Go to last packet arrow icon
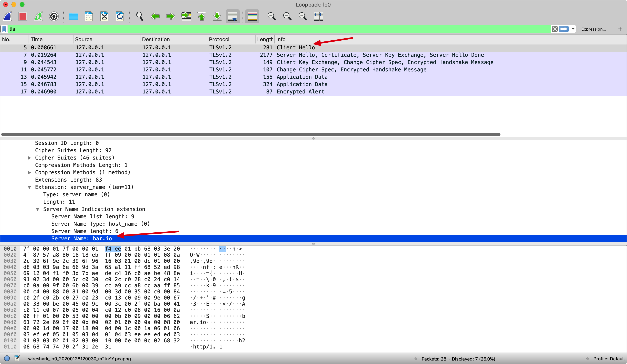 coord(217,16)
